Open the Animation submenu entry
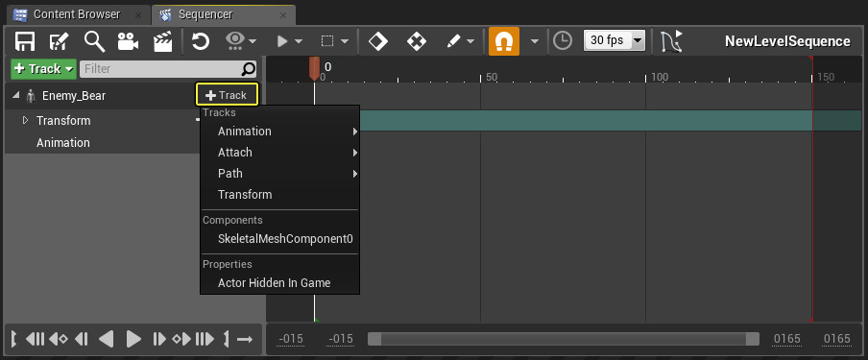868x360 pixels. click(x=279, y=132)
